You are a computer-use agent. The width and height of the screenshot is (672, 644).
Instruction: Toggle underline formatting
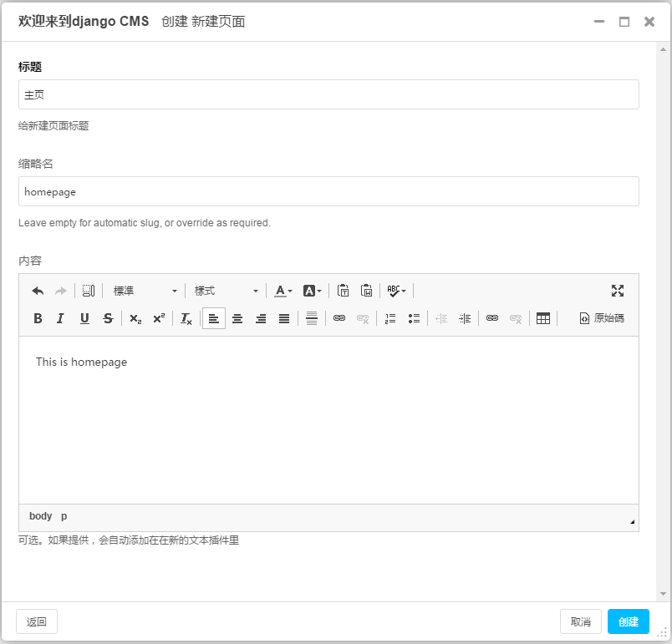(84, 318)
